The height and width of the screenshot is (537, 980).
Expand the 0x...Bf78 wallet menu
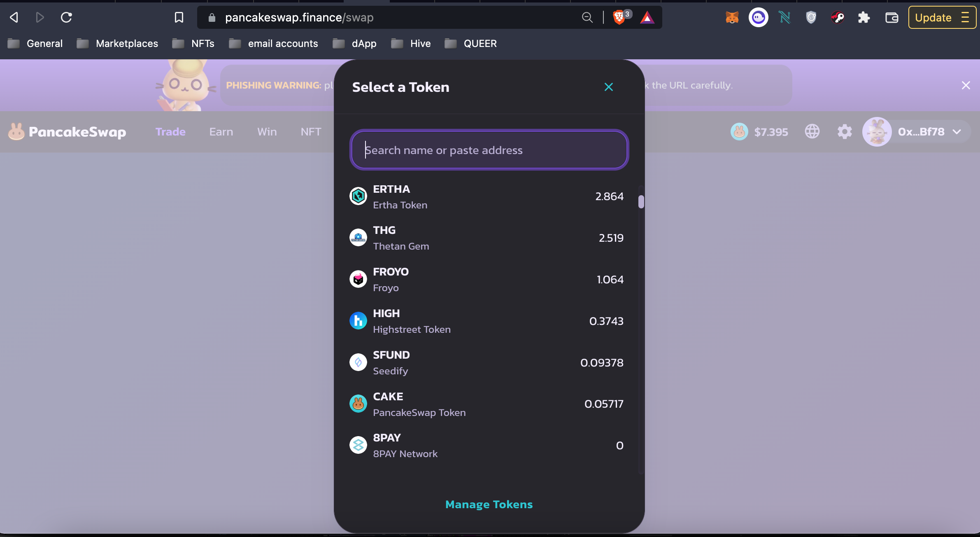click(917, 132)
